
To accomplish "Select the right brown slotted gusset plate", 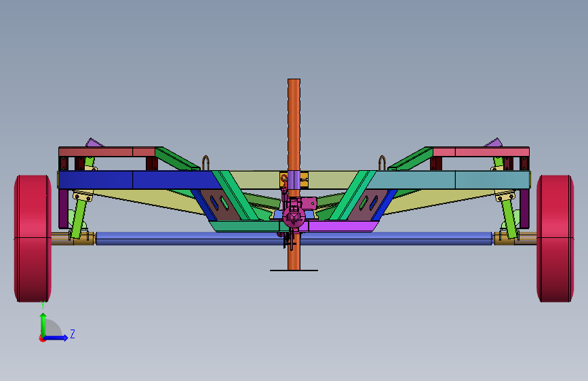I will 367,205.
